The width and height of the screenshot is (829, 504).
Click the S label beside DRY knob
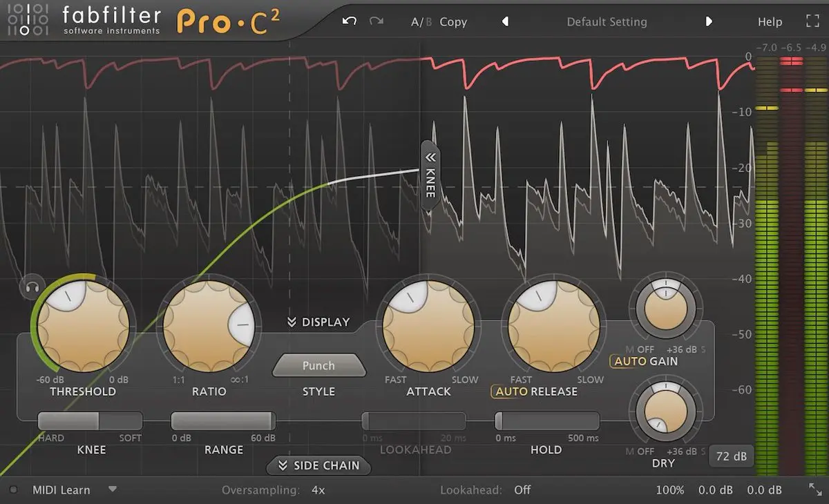click(703, 452)
